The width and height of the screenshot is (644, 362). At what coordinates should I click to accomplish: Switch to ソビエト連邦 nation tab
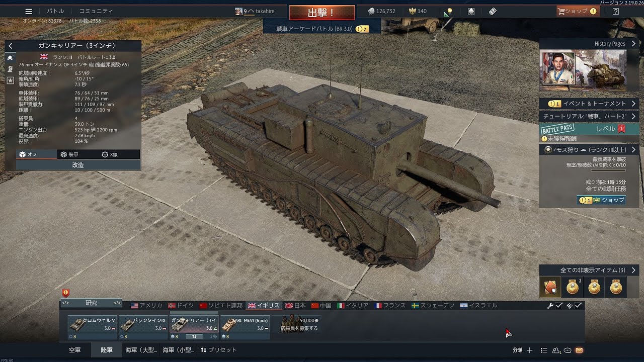[221, 305]
